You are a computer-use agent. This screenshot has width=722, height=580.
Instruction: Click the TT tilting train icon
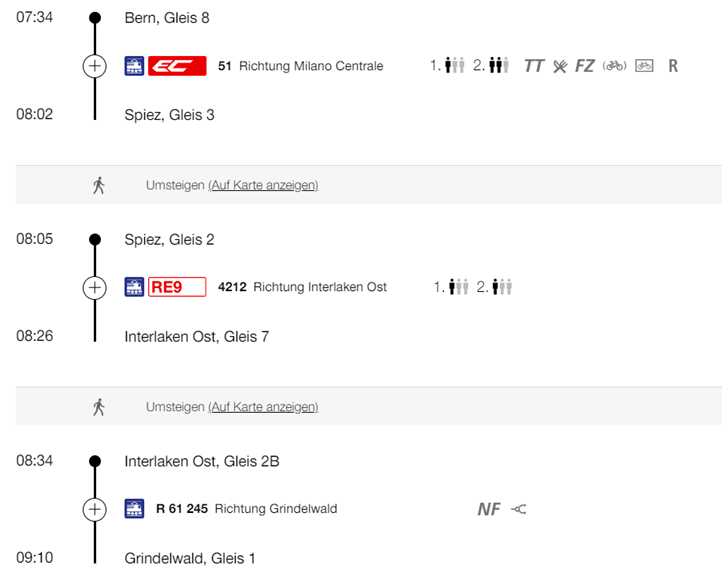coord(534,66)
